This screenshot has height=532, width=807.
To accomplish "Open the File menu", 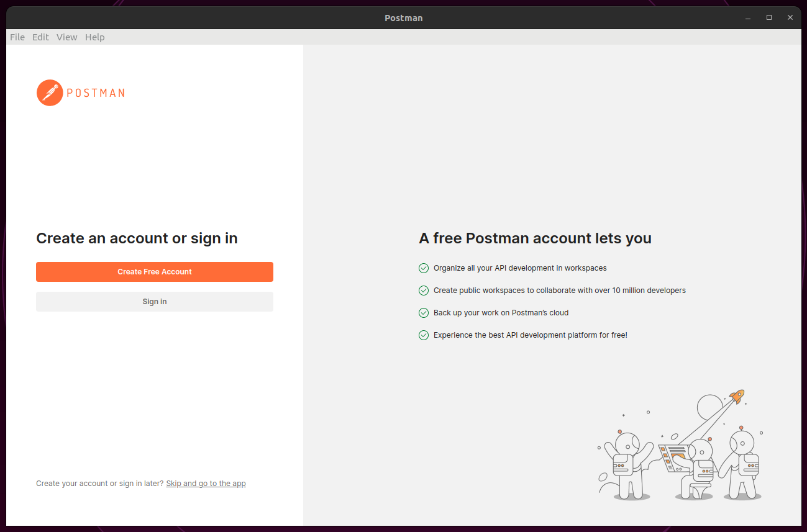I will (x=17, y=37).
